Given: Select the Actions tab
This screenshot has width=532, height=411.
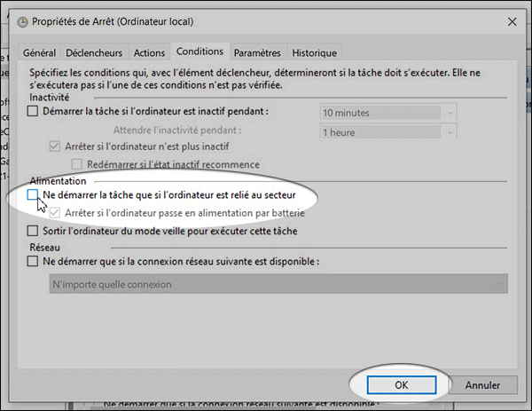Looking at the screenshot, I should click(x=149, y=52).
